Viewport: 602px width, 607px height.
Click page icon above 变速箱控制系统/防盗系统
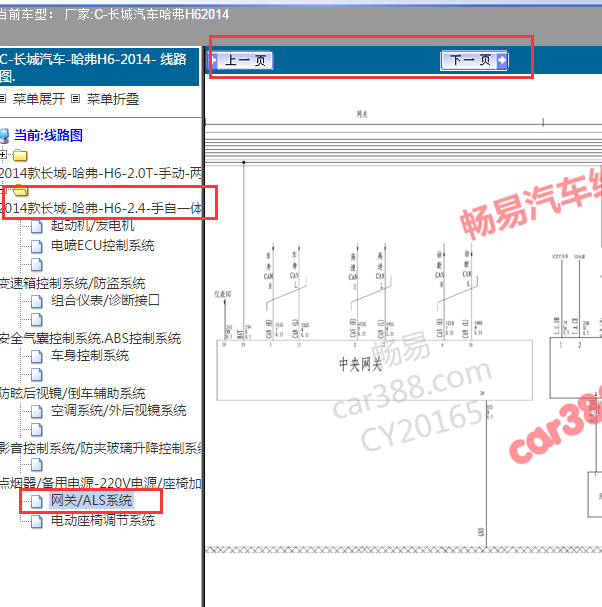tap(37, 265)
